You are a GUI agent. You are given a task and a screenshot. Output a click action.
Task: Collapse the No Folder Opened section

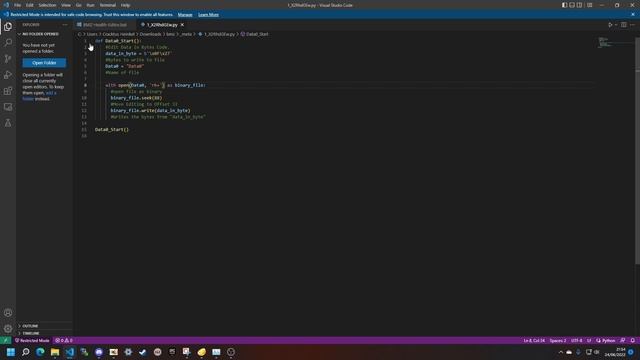pyautogui.click(x=40, y=34)
